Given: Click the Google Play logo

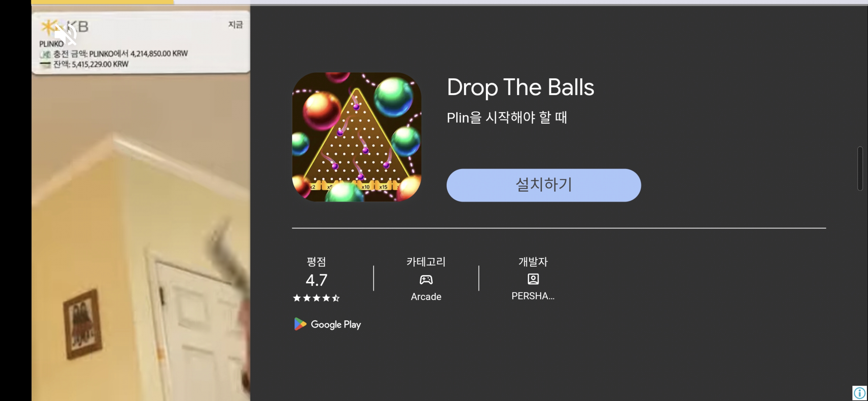Looking at the screenshot, I should tap(327, 324).
